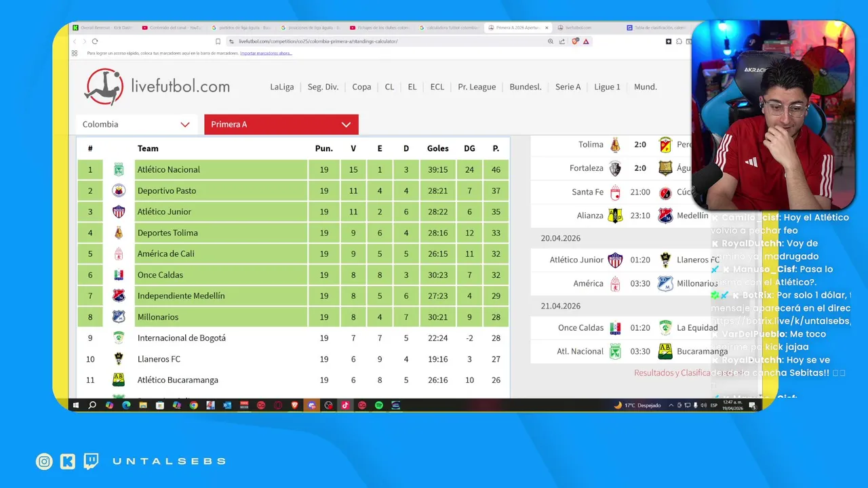868x488 pixels.
Task: Click the Atlético Bucaramanga crest in standings
Action: [119, 380]
